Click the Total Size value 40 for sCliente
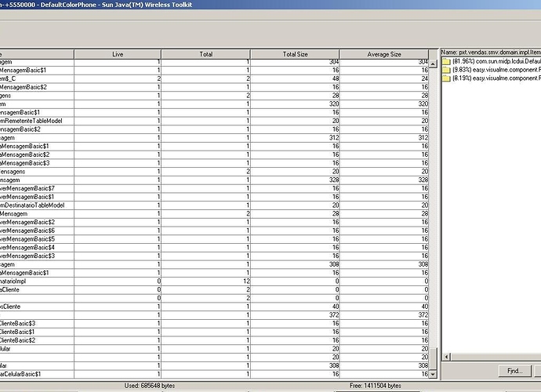Viewport: 541px width, 392px height. click(336, 307)
